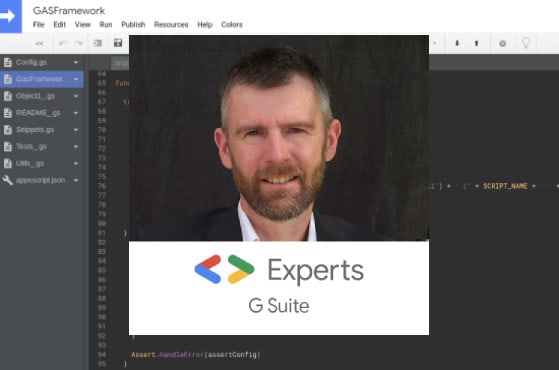Click the up arrow toolbar icon
The width and height of the screenshot is (559, 370).
point(476,43)
